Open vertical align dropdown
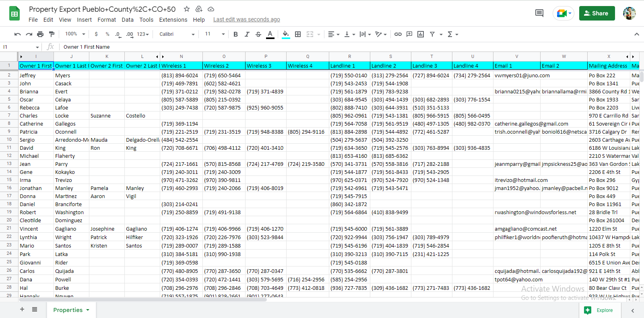The width and height of the screenshot is (644, 318). coord(349,34)
